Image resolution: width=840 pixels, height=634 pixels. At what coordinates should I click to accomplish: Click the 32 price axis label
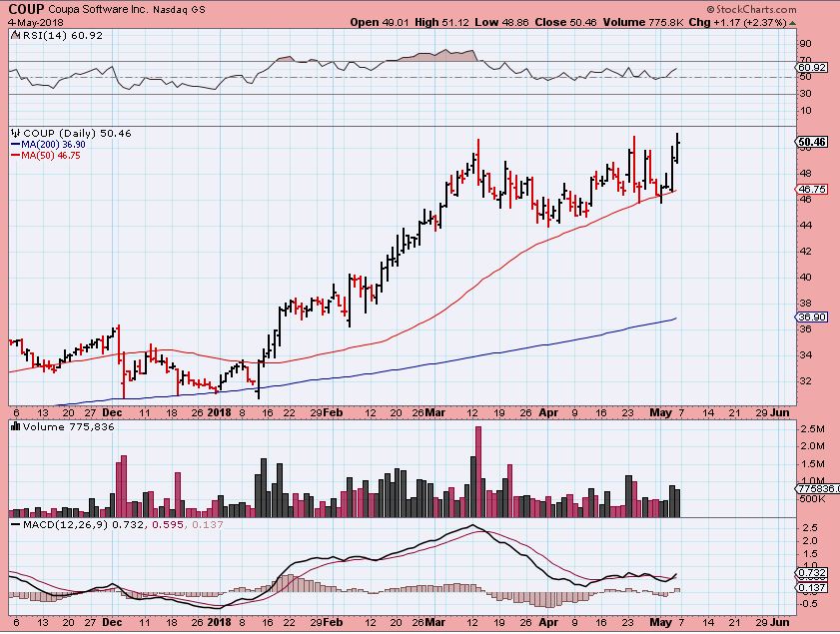[x=806, y=380]
